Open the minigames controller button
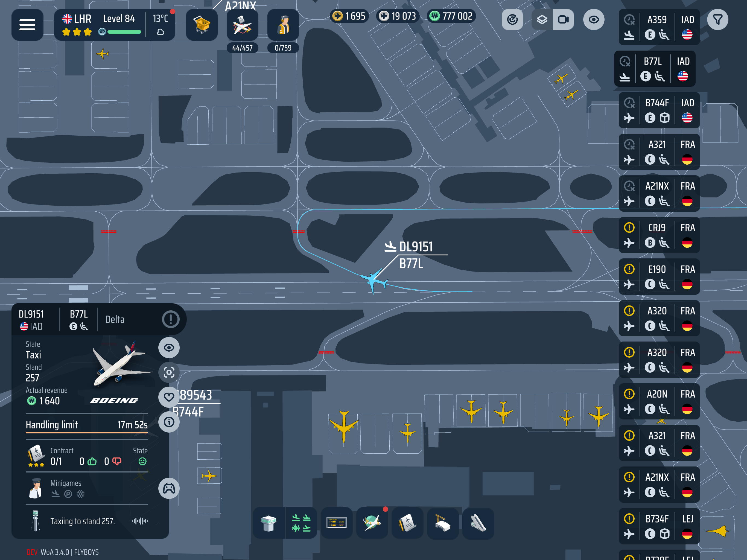This screenshot has width=747, height=560. (169, 488)
